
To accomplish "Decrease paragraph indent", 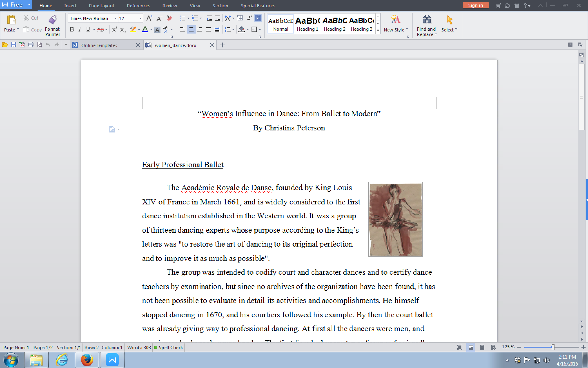I will 209,18.
